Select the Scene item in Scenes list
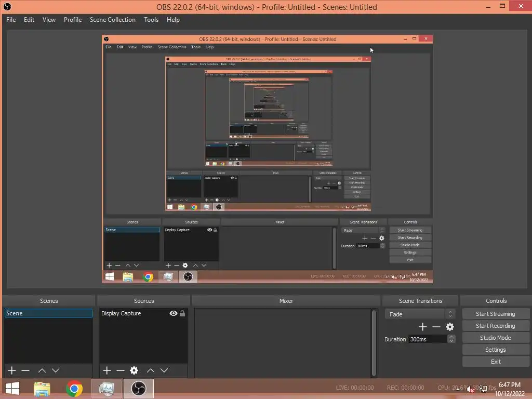532x399 pixels. (x=48, y=313)
